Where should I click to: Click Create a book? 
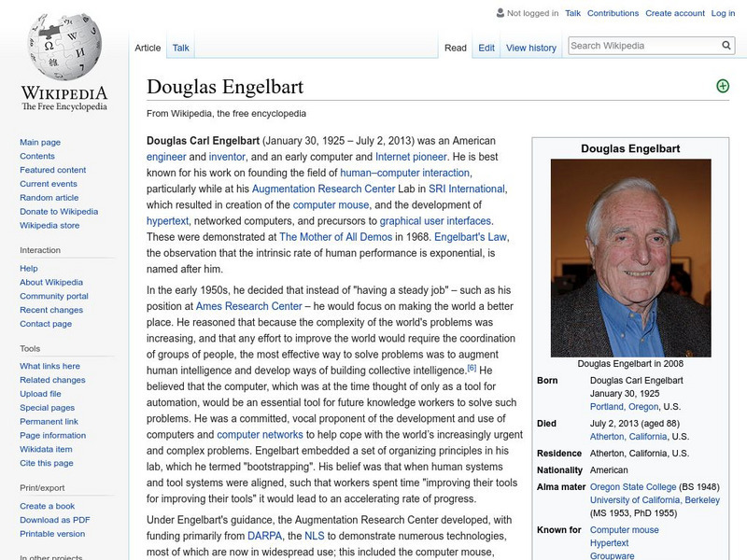[x=48, y=506]
